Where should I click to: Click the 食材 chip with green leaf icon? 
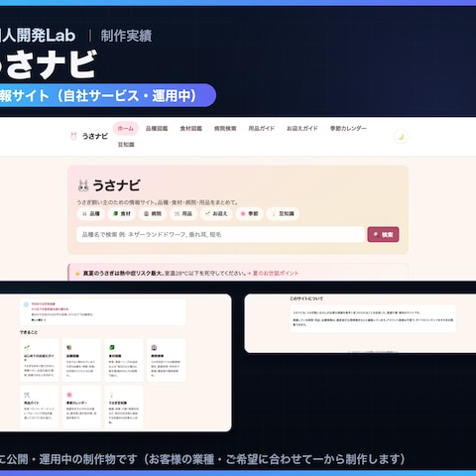tap(122, 213)
